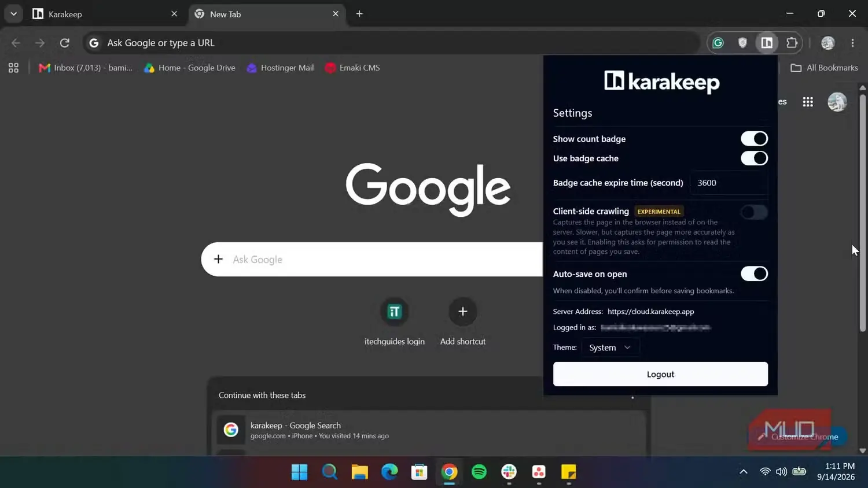Open the tab groups grid icon in bookmarks bar
Viewport: 868px width, 488px height.
point(13,68)
